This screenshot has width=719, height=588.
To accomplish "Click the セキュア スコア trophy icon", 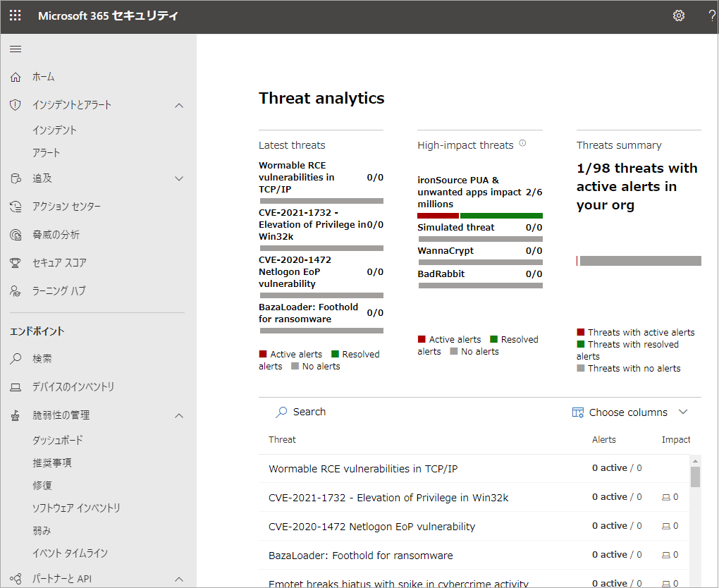I will pos(16,263).
